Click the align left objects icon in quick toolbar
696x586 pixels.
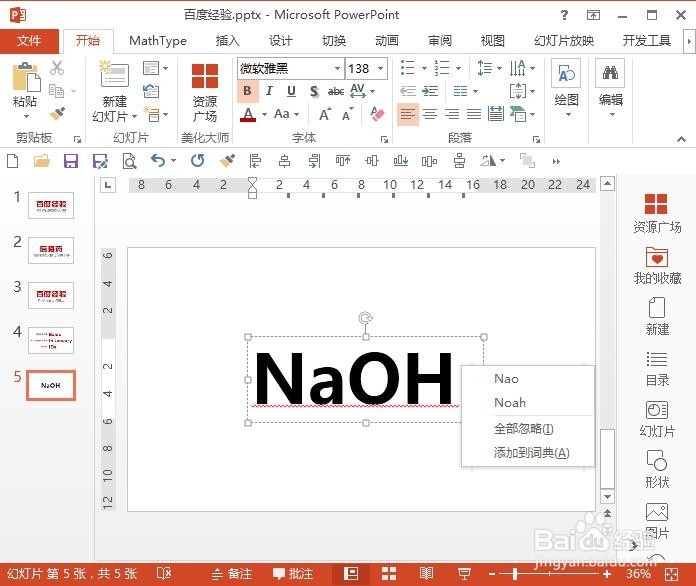click(x=255, y=161)
